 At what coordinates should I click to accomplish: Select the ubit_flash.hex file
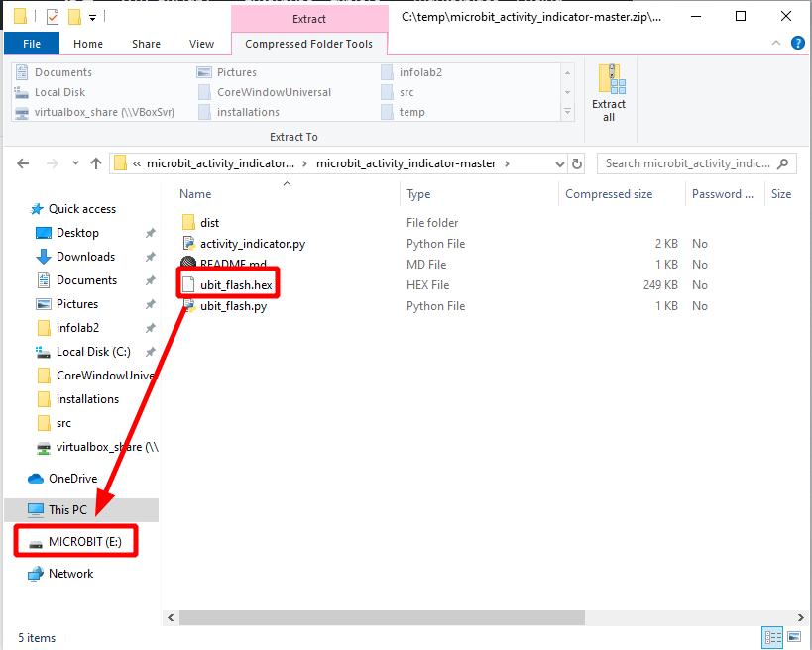[x=235, y=285]
